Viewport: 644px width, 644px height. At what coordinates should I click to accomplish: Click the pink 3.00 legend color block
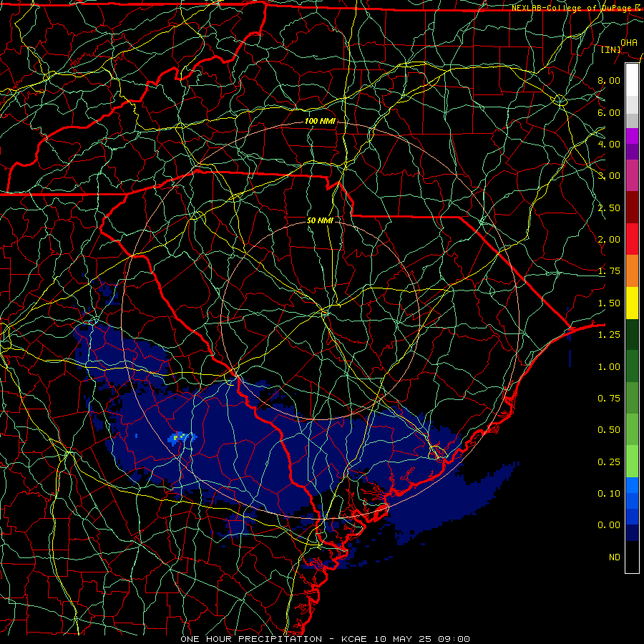point(632,175)
